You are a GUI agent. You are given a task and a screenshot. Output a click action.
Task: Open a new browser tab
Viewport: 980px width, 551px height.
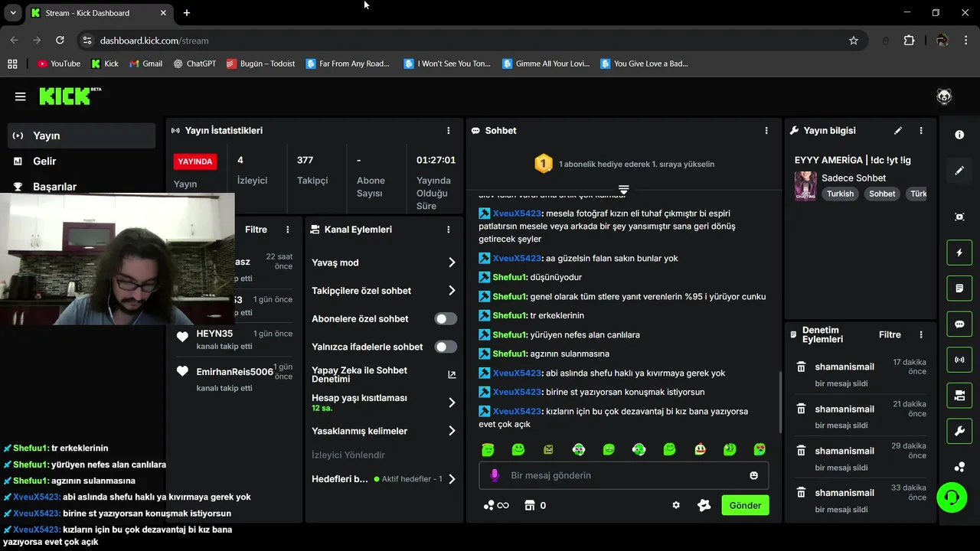pos(187,13)
